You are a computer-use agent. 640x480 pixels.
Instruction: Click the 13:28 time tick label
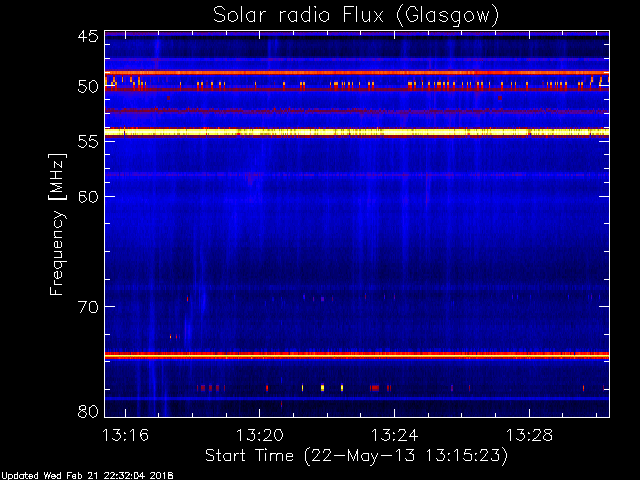(x=529, y=435)
